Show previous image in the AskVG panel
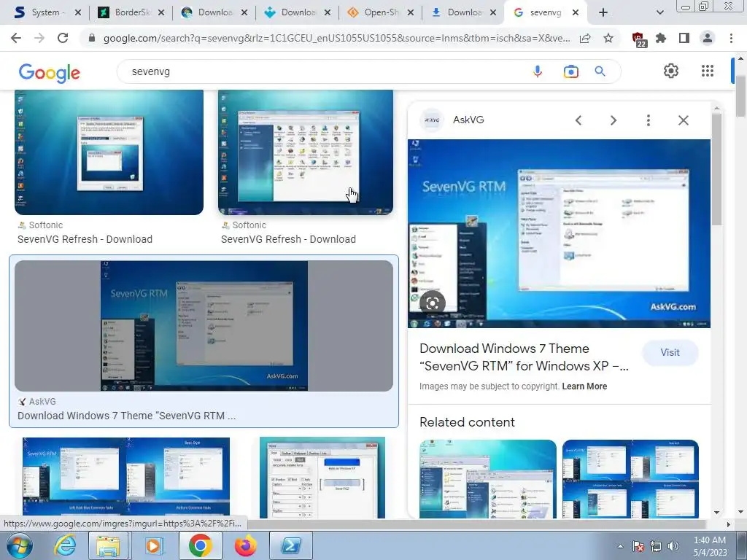This screenshot has height=560, width=747. click(578, 120)
